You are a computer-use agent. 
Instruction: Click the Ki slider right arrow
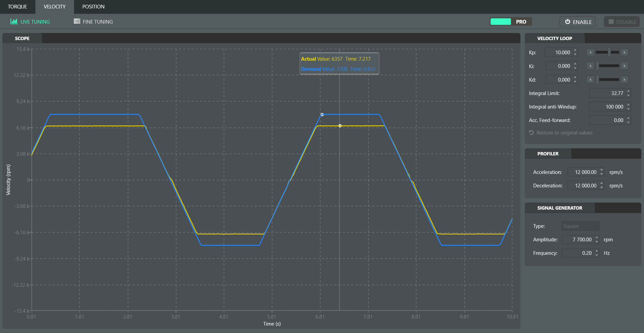625,66
